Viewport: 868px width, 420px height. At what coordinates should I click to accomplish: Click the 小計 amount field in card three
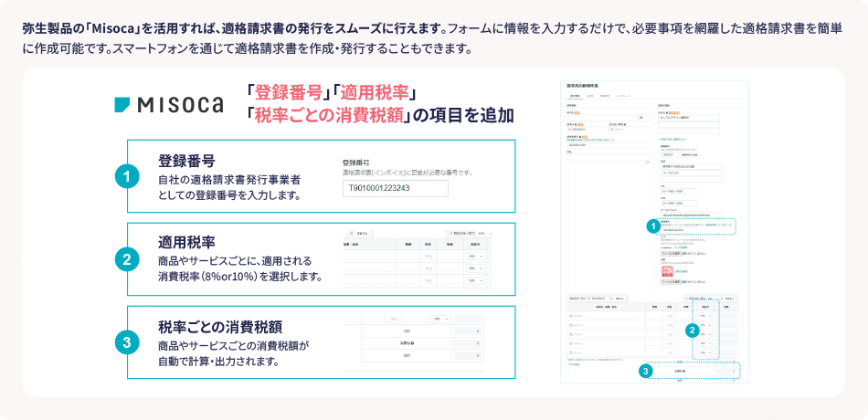coord(468,331)
